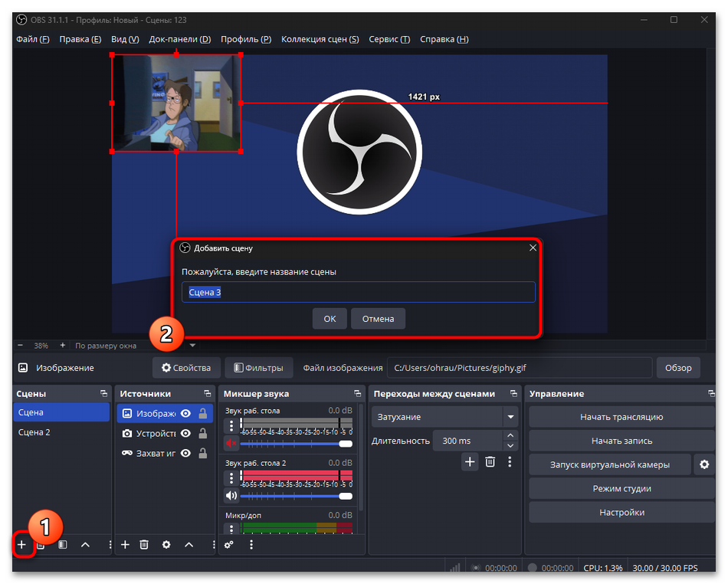This screenshot has height=584, width=728.
Task: Unmute Звук раб. стола channel
Action: coord(231,443)
